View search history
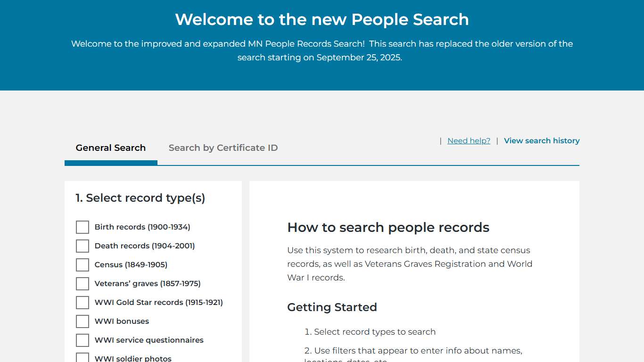The width and height of the screenshot is (644, 362). (x=541, y=140)
